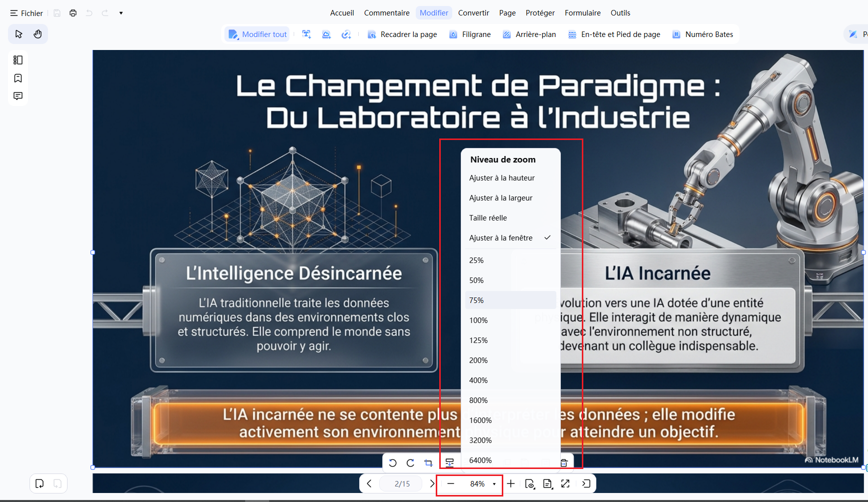868x502 pixels.
Task: Select the arrow selection tool
Action: [x=19, y=34]
